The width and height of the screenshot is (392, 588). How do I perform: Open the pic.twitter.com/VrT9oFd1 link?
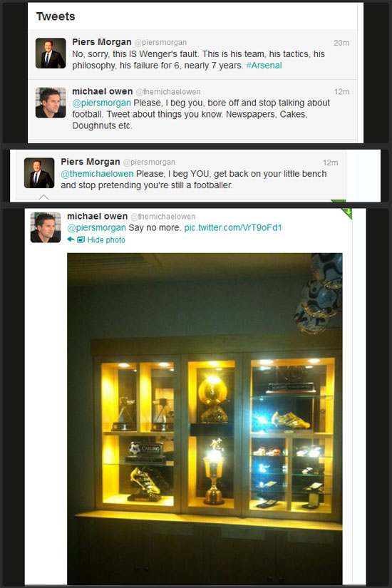point(233,227)
